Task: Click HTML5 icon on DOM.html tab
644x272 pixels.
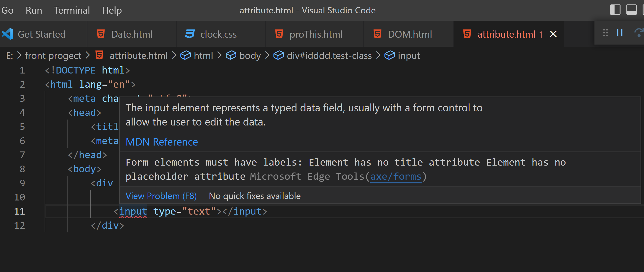Action: [x=377, y=34]
